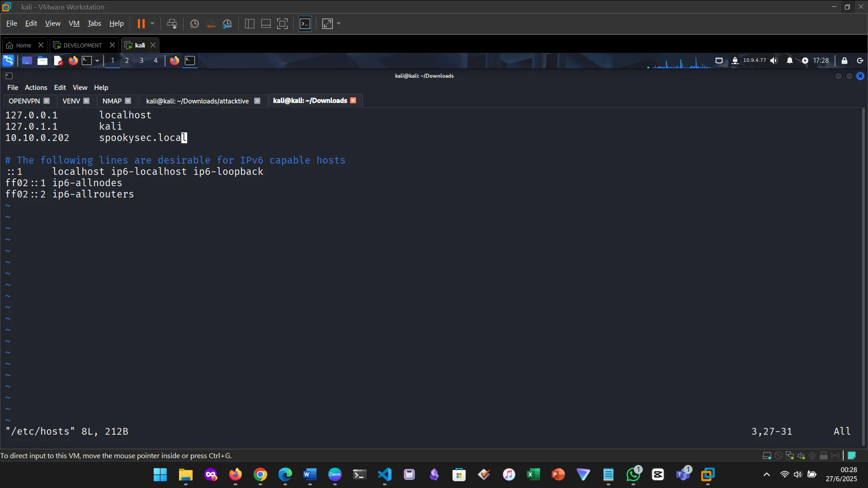This screenshot has height=488, width=868.
Task: Toggle the VMware library sidebar
Action: coord(249,23)
